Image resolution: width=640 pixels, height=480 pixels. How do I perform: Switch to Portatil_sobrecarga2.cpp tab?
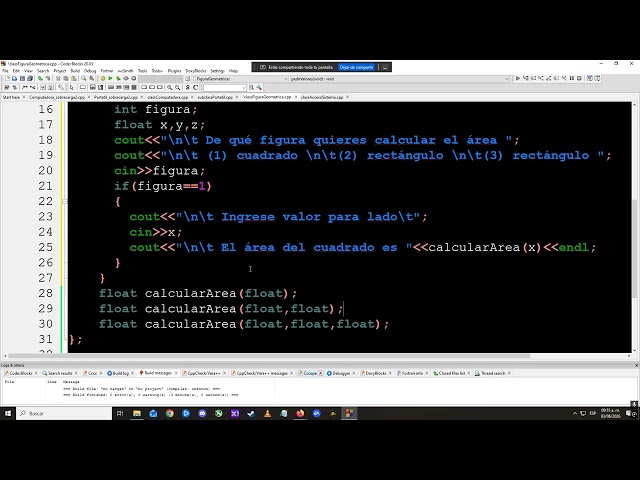point(116,97)
